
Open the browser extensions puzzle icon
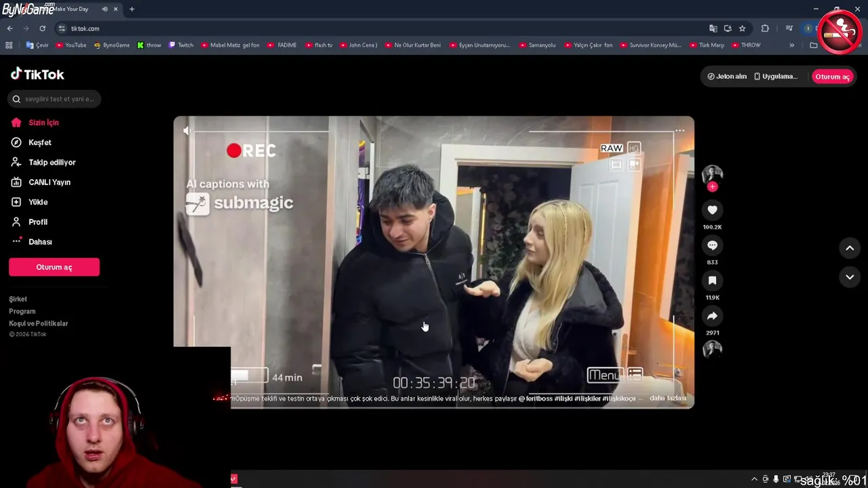coord(765,28)
